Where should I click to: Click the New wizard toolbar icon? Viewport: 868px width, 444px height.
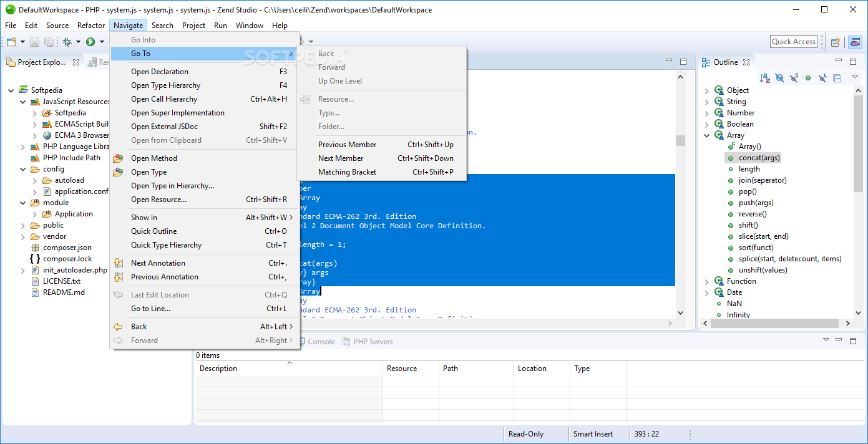(x=11, y=42)
